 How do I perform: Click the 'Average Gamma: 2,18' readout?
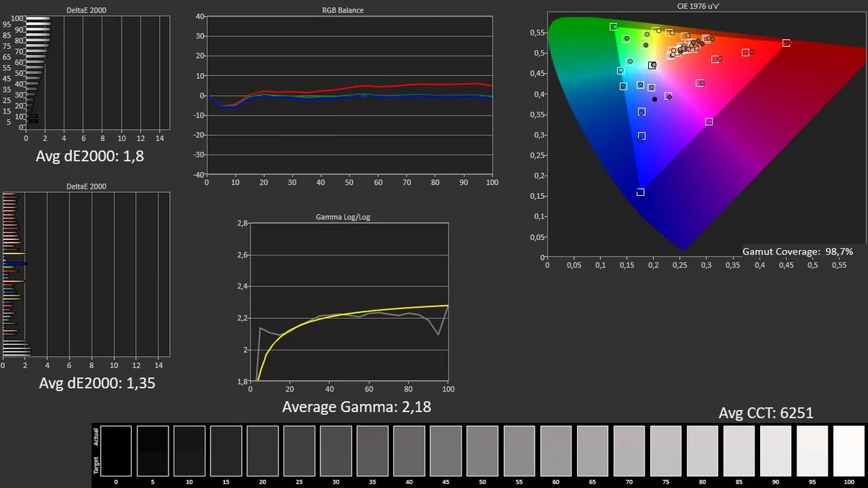(x=357, y=407)
